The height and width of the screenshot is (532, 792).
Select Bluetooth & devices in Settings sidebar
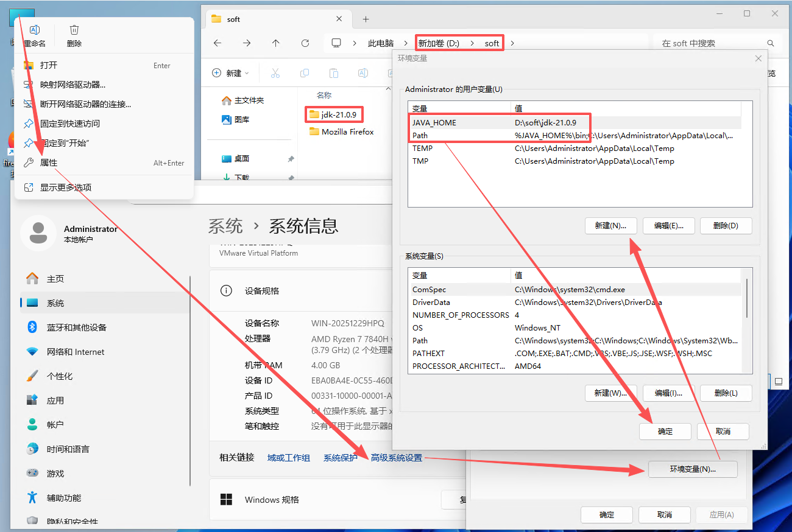click(x=76, y=327)
